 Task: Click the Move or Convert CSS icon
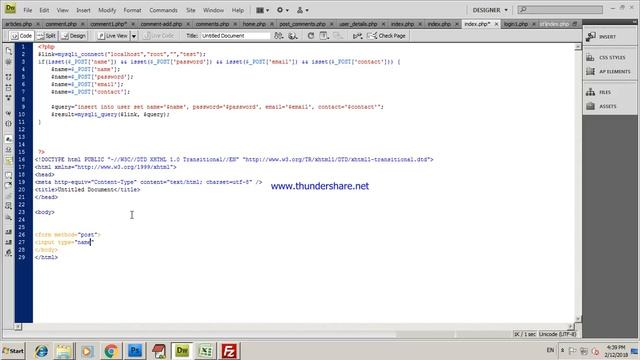(x=9, y=217)
